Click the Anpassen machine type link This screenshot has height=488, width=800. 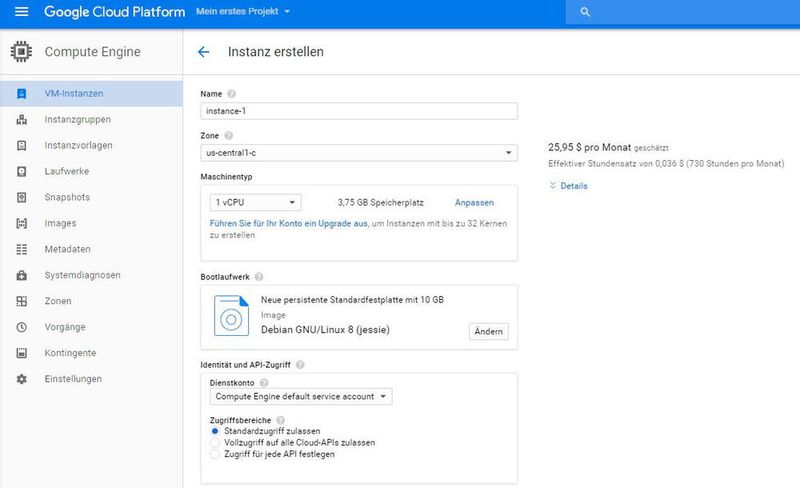click(x=474, y=203)
